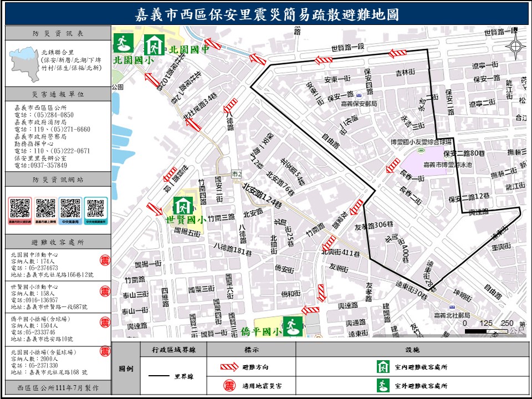Click the outdoor shelter icon above 北園國小
Image resolution: width=532 pixels, height=399 pixels.
click(123, 43)
